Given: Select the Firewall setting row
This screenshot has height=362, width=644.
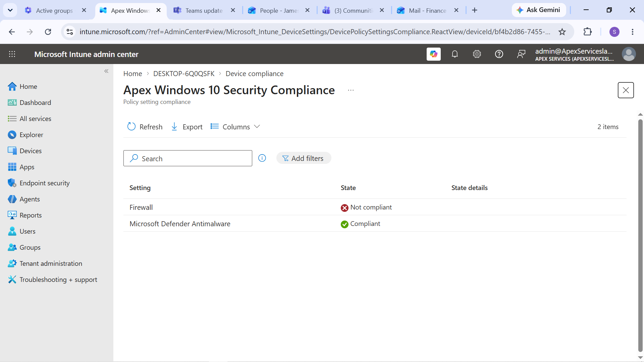Looking at the screenshot, I should [375, 207].
